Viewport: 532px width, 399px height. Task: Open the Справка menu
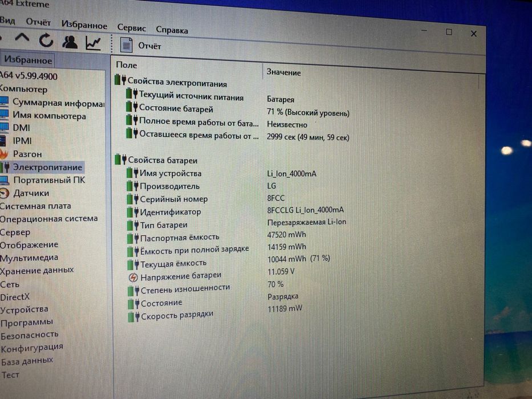click(172, 30)
